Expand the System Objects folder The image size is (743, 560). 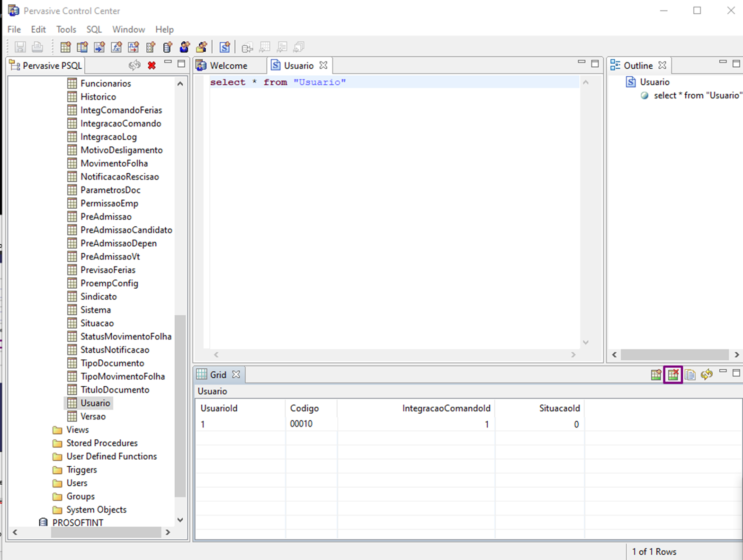click(x=96, y=510)
